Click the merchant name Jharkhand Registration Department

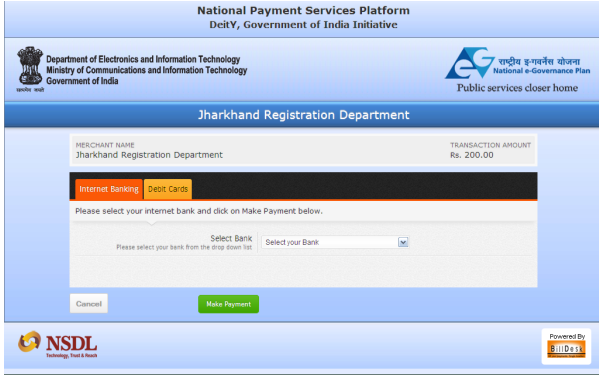[149, 155]
